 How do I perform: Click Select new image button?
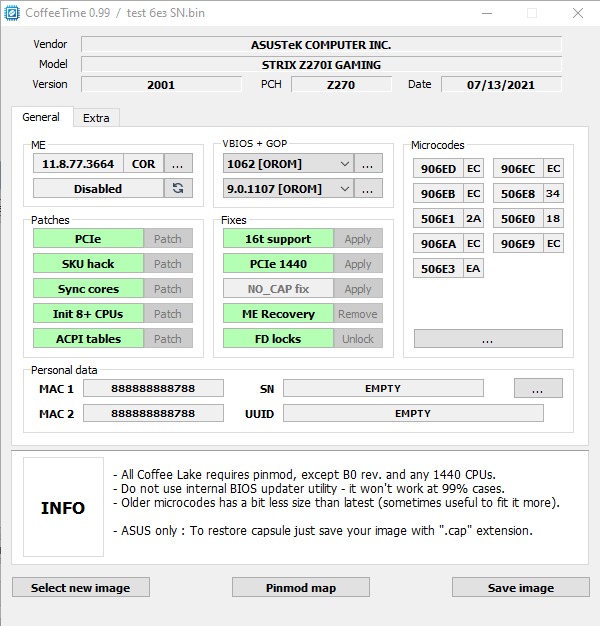click(81, 587)
